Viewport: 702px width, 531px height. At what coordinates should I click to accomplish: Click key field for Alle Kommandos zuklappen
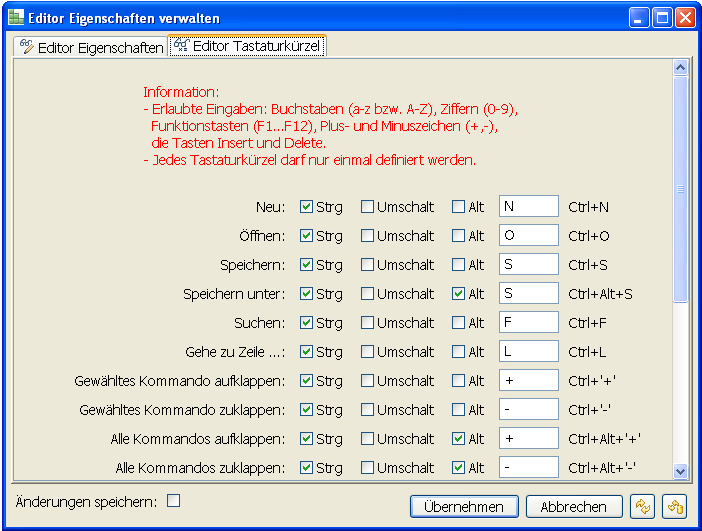(x=528, y=468)
